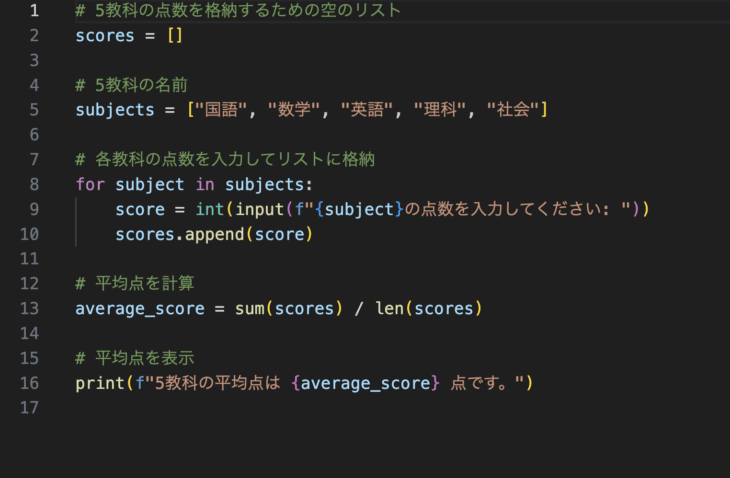Image resolution: width=730 pixels, height=478 pixels.
Task: Click the print function on line 16
Action: (100, 384)
